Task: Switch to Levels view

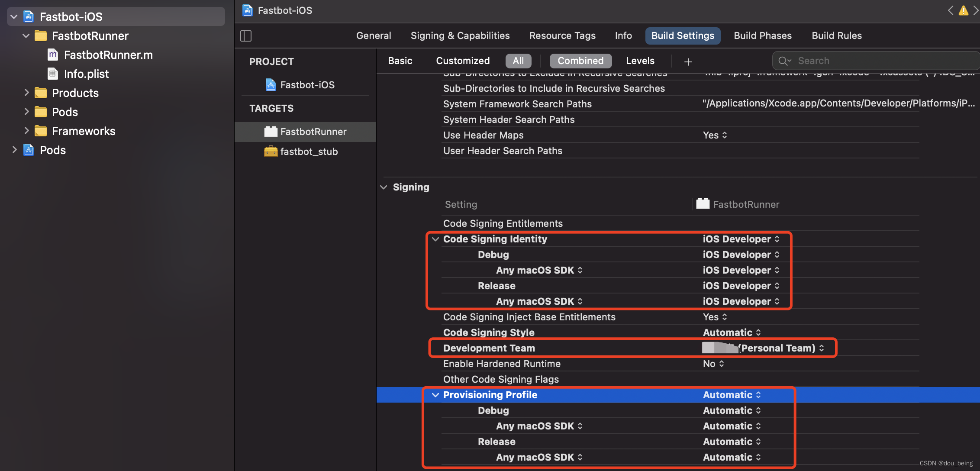Action: point(640,61)
